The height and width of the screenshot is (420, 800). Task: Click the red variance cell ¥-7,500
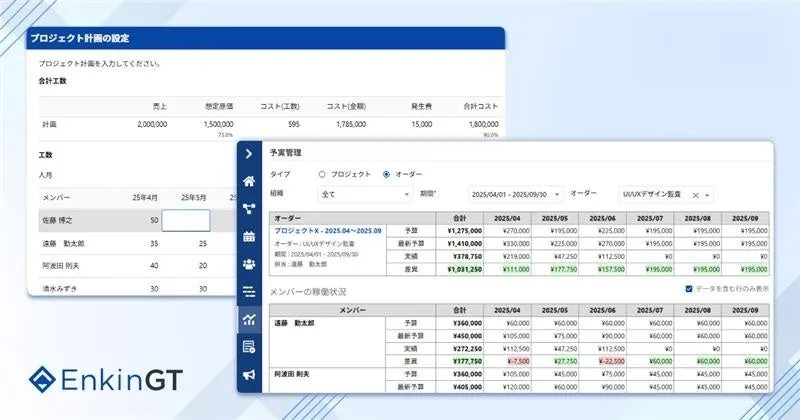coord(518,361)
